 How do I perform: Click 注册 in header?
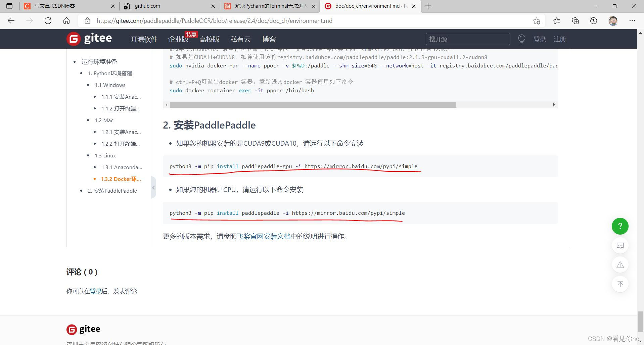point(560,39)
